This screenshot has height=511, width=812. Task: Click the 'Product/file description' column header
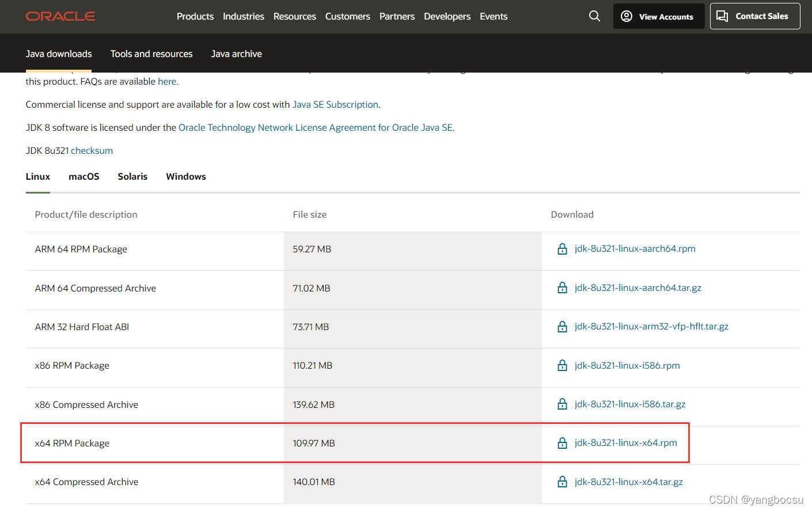(x=86, y=214)
